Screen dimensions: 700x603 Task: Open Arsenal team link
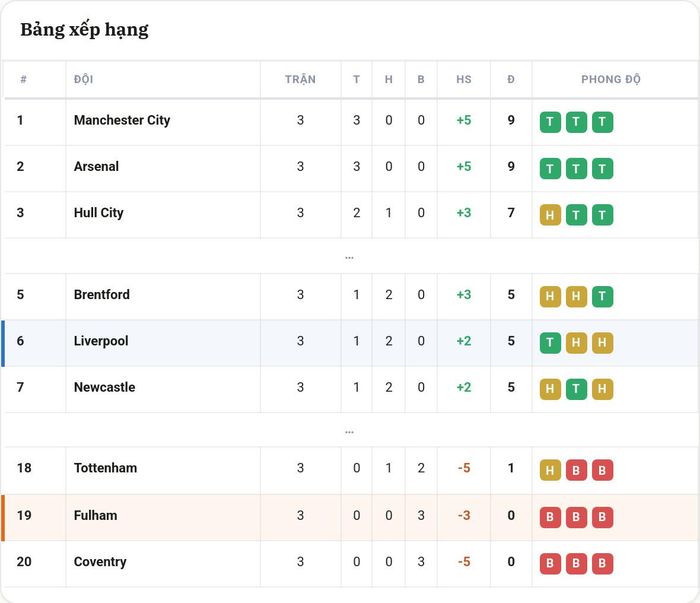pyautogui.click(x=96, y=166)
